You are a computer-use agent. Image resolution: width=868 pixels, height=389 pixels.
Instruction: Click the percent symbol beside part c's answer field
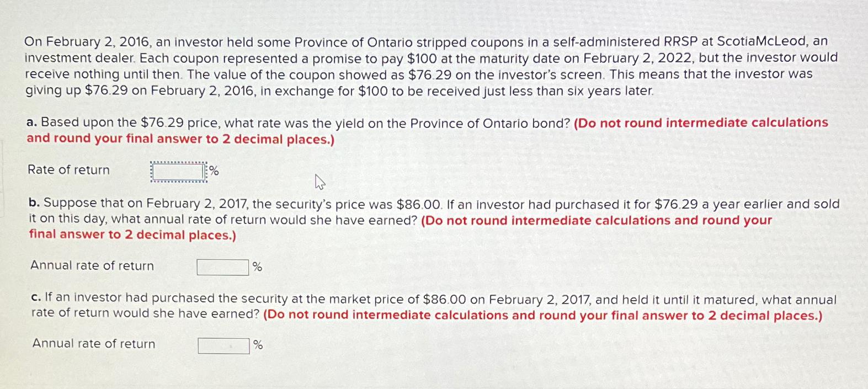click(x=258, y=345)
